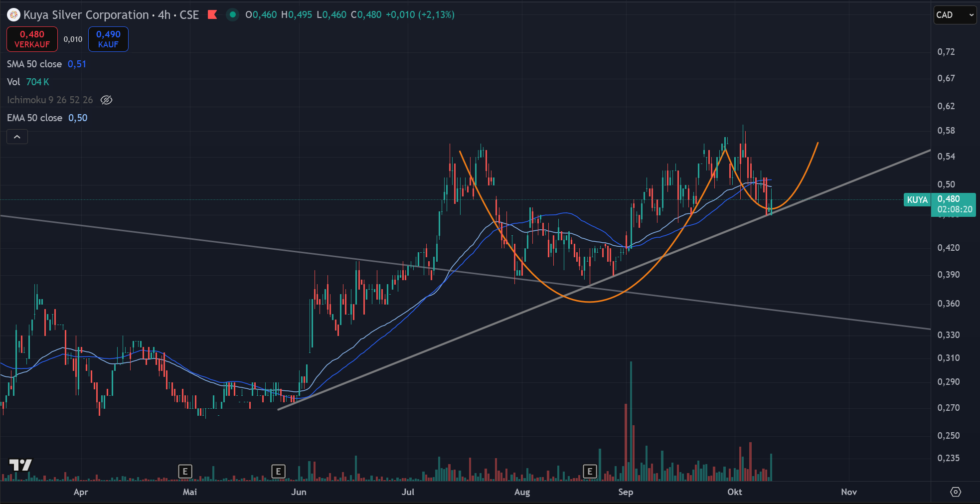The image size is (980, 504).
Task: Click the CSE exchange label
Action: click(189, 15)
